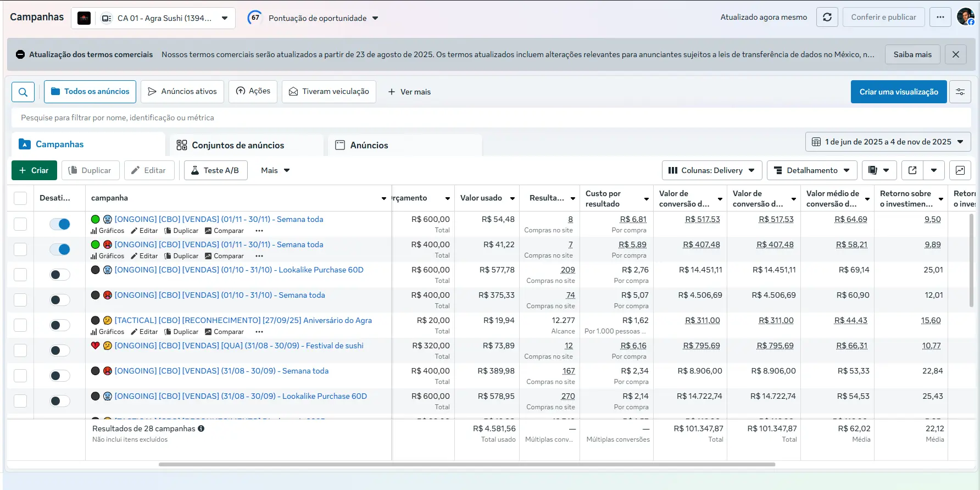Click the refresh data icon
The image size is (980, 490).
(x=827, y=17)
